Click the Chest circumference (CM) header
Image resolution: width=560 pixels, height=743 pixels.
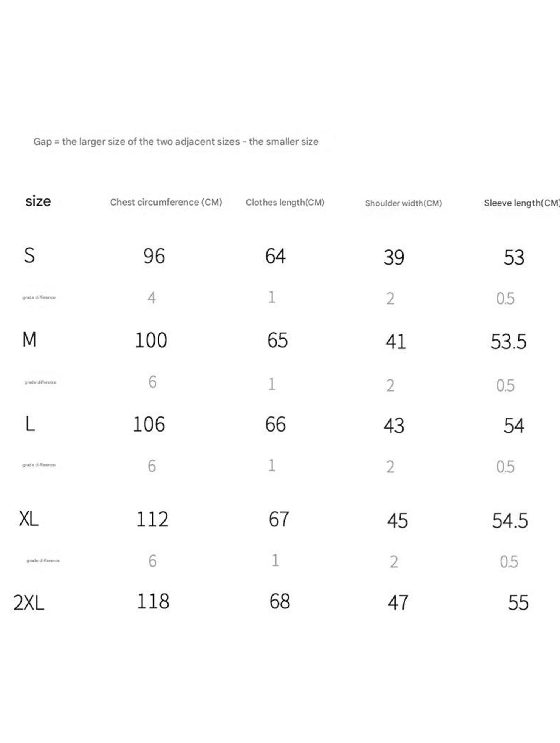point(166,202)
